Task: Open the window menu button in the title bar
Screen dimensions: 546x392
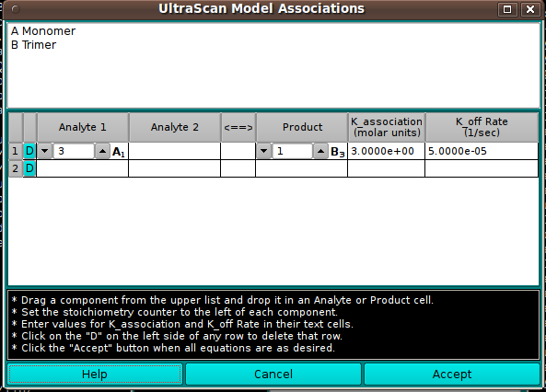Action: (x=16, y=9)
